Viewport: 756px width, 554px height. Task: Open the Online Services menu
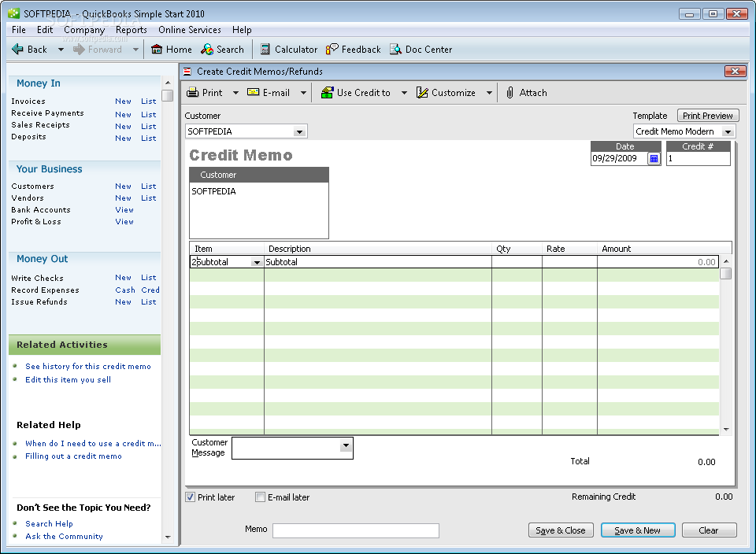coord(190,30)
